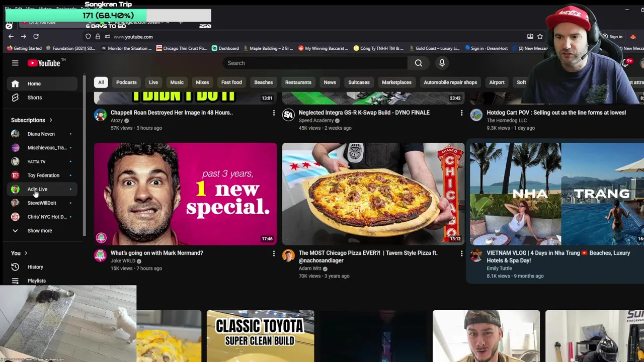Image resolution: width=644 pixels, height=362 pixels.
Task: Open Mischievous_Tra... subscription channel
Action: [x=43, y=148]
